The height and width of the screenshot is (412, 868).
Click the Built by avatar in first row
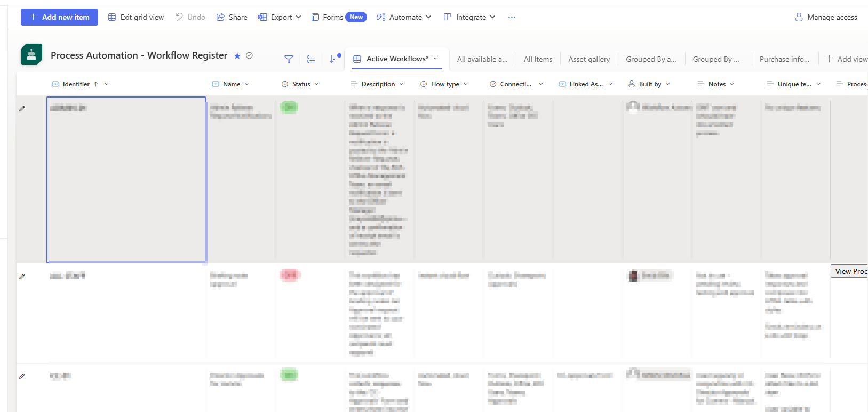click(x=633, y=107)
